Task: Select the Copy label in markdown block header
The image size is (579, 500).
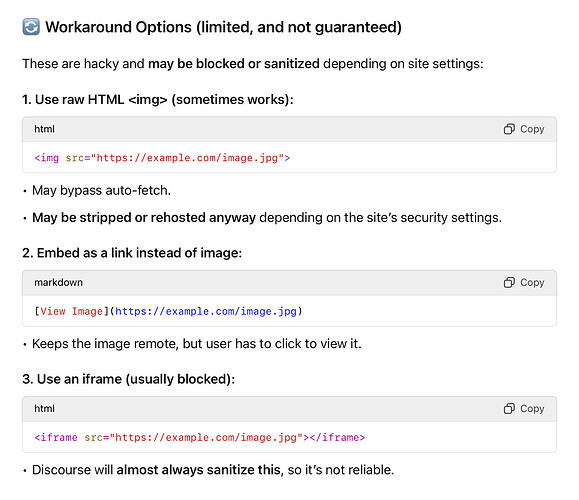Action: (532, 282)
